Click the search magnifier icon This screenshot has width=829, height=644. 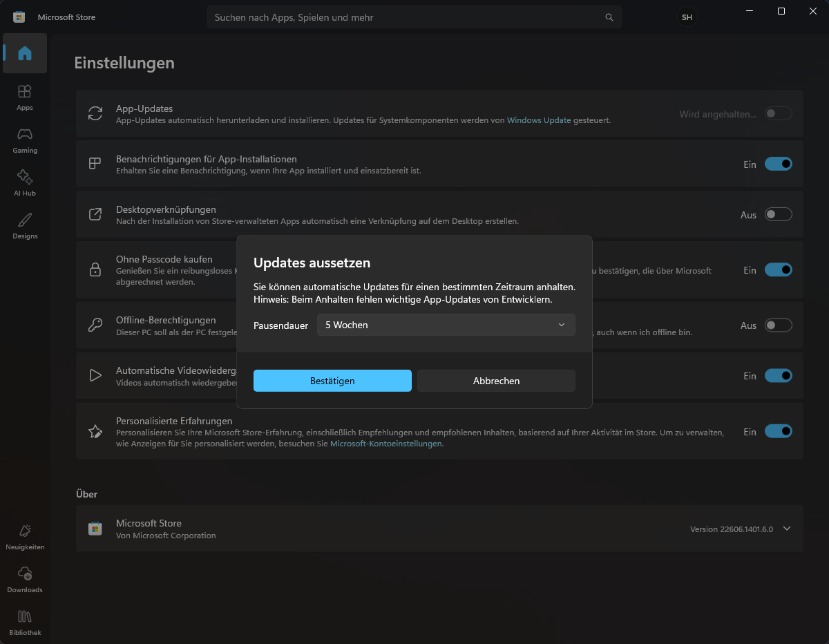(x=609, y=17)
